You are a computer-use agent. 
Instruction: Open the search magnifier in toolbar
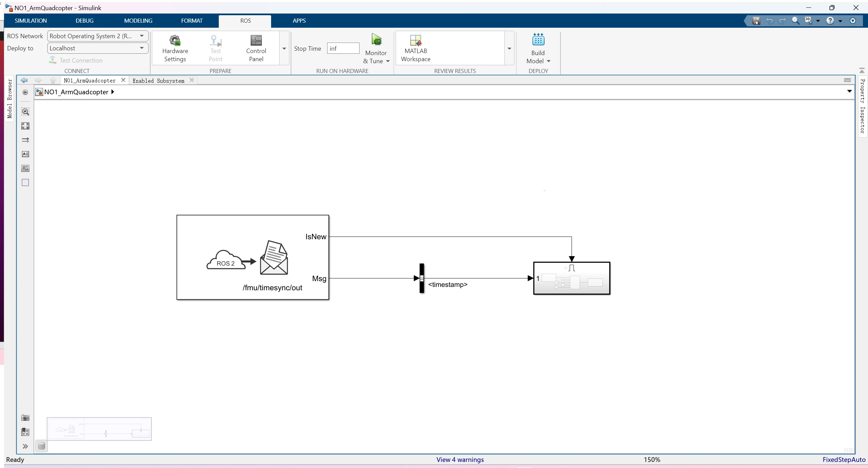pos(796,21)
